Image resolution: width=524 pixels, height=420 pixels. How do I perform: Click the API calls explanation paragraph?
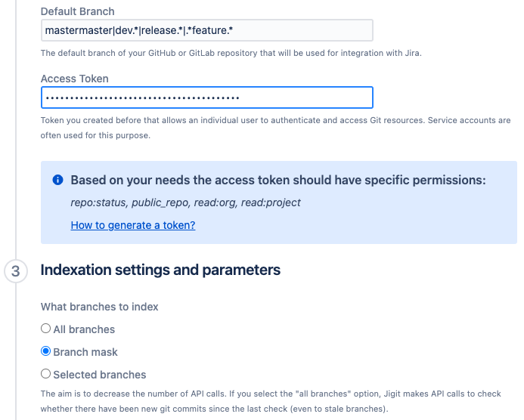coord(275,402)
